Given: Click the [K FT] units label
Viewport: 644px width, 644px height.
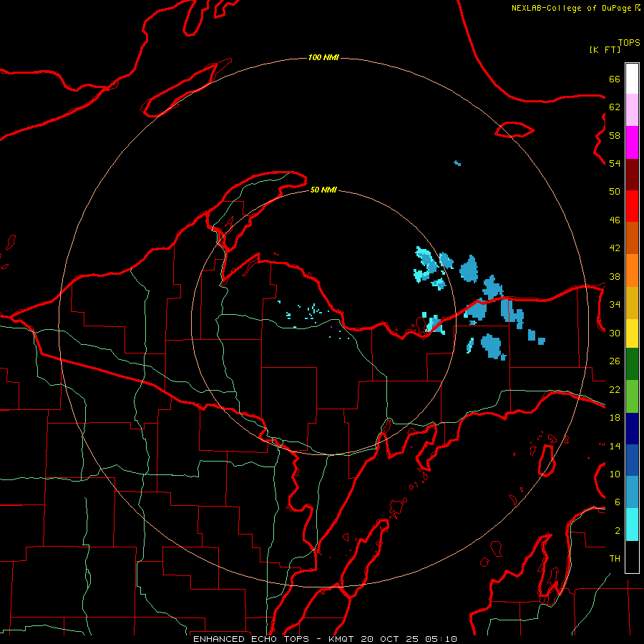Looking at the screenshot, I should tap(605, 49).
